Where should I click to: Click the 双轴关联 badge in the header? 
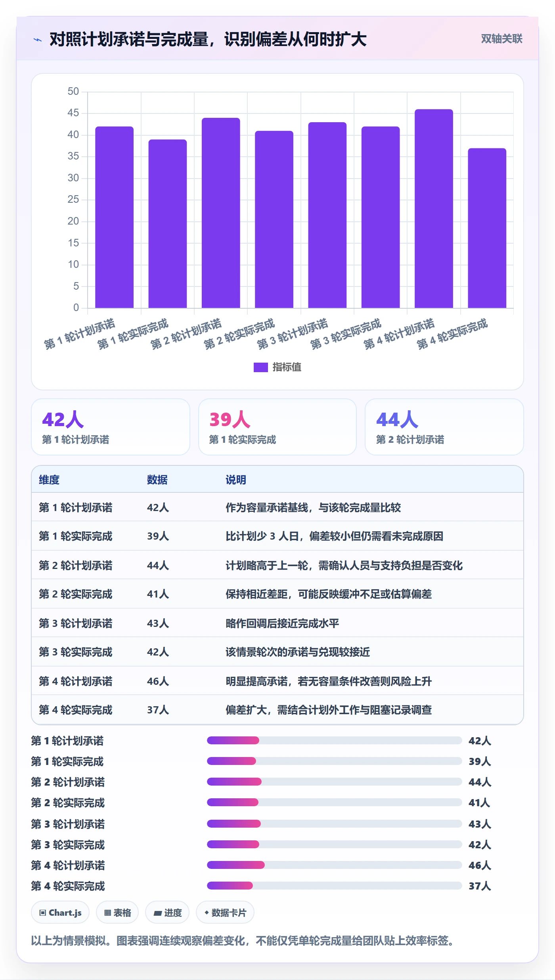(501, 39)
